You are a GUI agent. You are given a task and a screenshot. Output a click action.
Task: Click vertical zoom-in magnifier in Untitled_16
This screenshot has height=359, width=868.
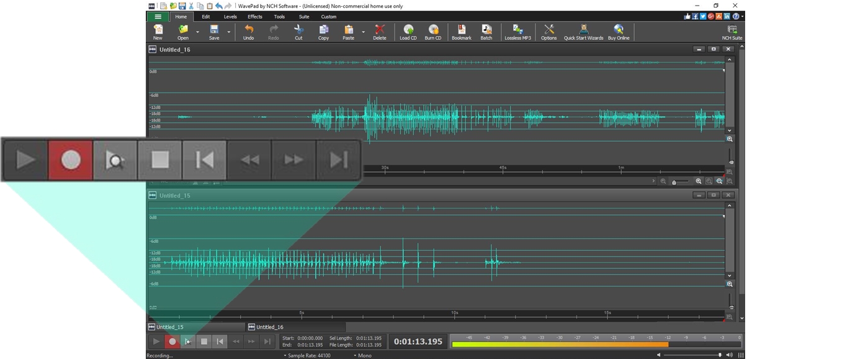[x=730, y=139]
